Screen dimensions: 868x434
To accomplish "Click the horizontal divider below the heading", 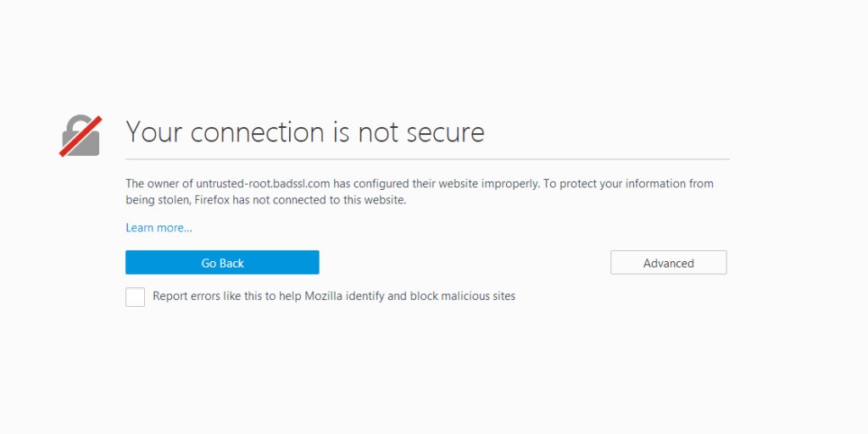I will 427,159.
